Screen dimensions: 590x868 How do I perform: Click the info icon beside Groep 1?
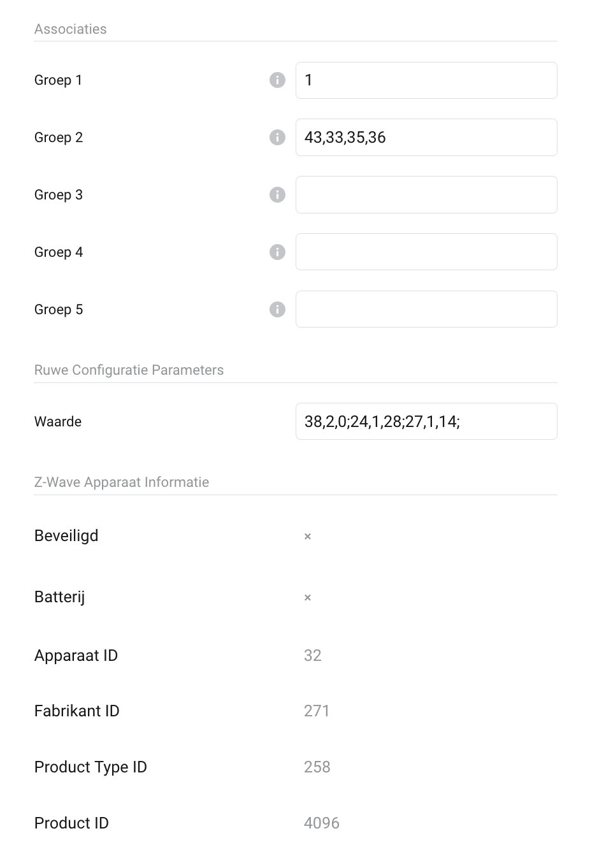click(277, 80)
